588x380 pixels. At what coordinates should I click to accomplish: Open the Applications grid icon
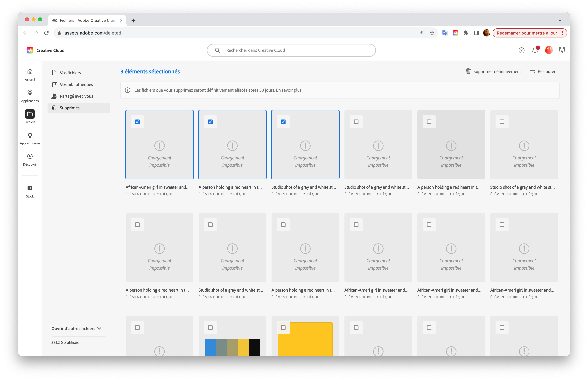pyautogui.click(x=30, y=93)
